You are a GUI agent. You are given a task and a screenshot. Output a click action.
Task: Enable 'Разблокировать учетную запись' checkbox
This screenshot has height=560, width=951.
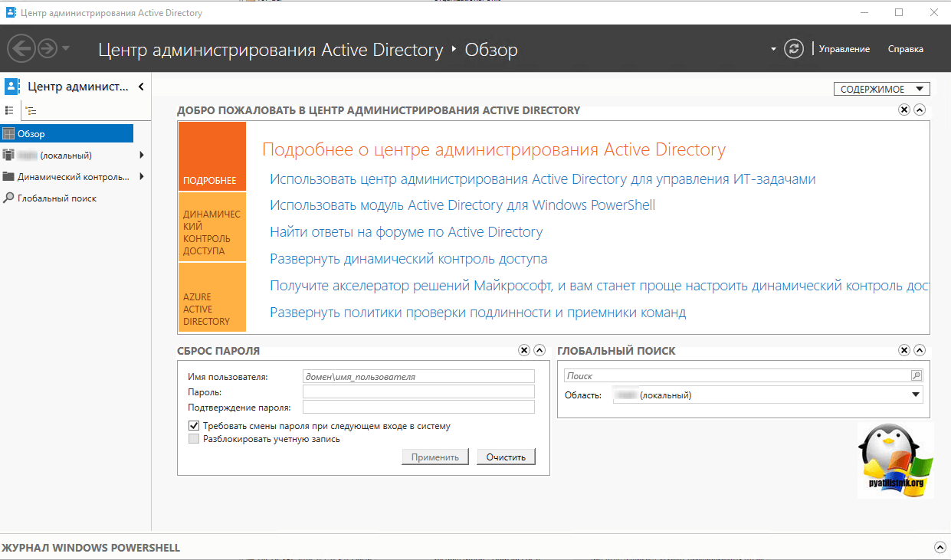tap(194, 439)
